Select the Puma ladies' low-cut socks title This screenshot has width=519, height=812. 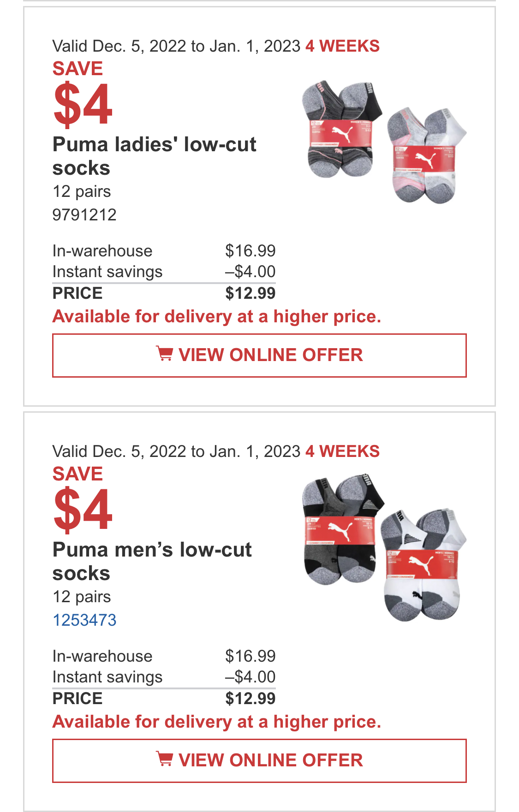[154, 156]
